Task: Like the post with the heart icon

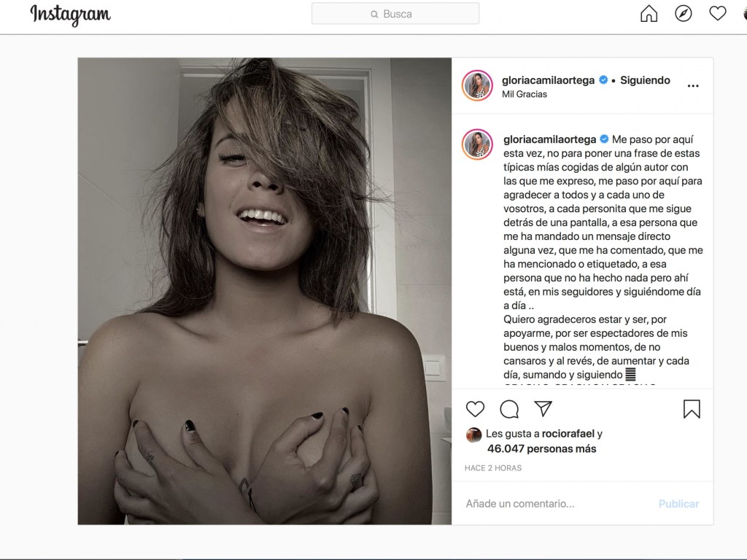Action: point(475,408)
